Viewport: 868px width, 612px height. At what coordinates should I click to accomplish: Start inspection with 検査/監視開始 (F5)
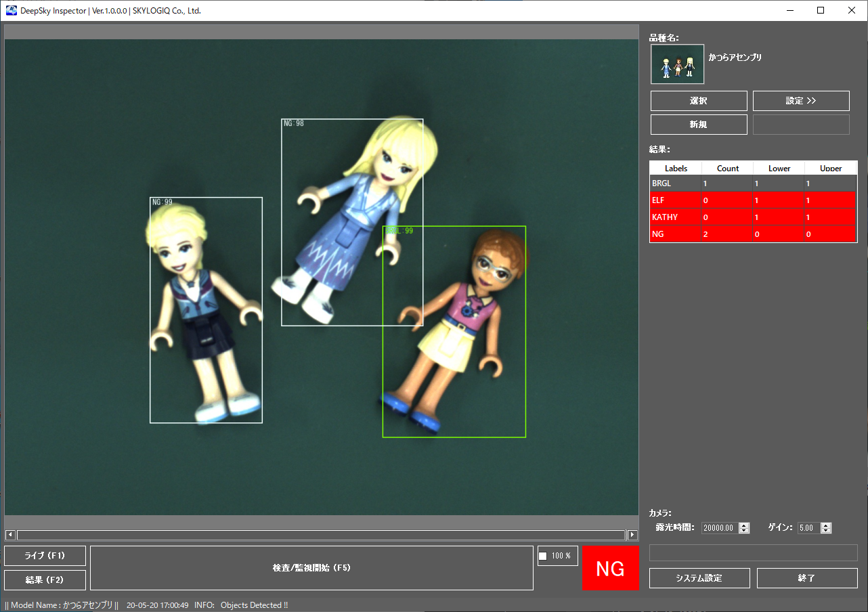(x=311, y=568)
